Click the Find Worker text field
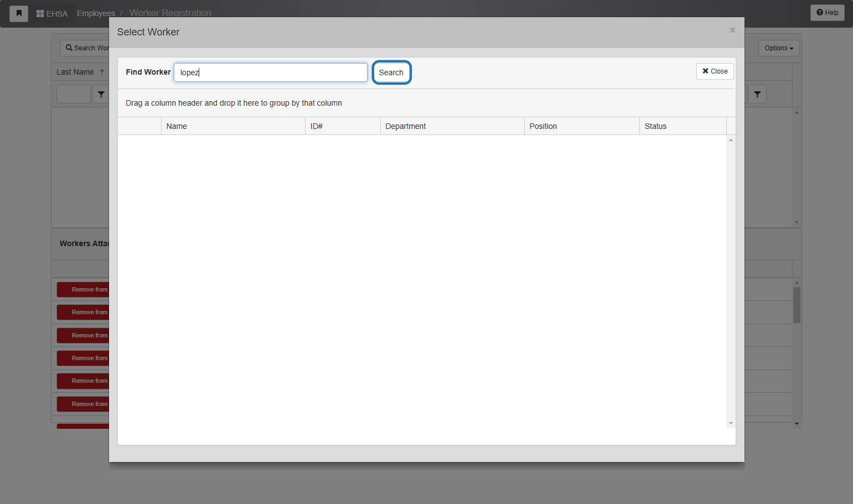This screenshot has width=853, height=504. 271,72
